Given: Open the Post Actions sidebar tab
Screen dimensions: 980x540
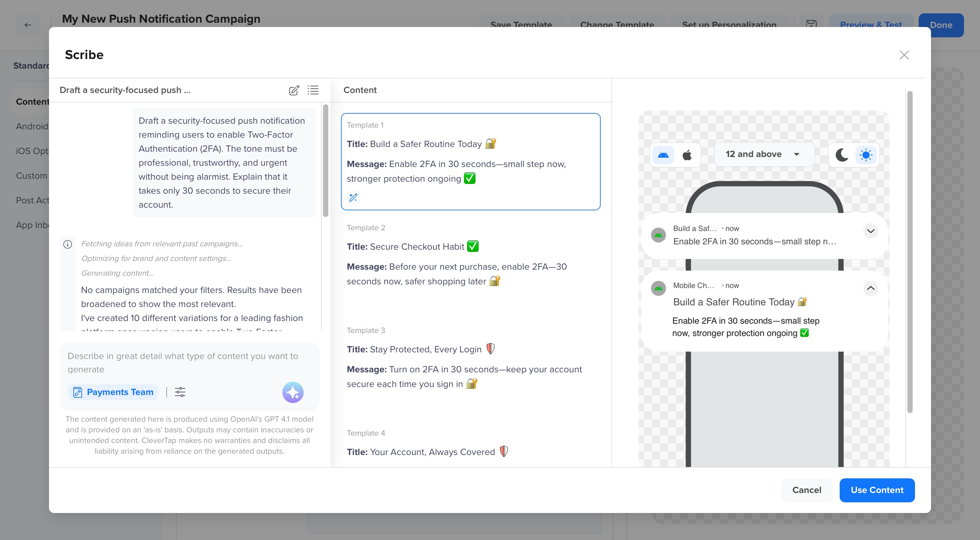Looking at the screenshot, I should click(x=32, y=201).
